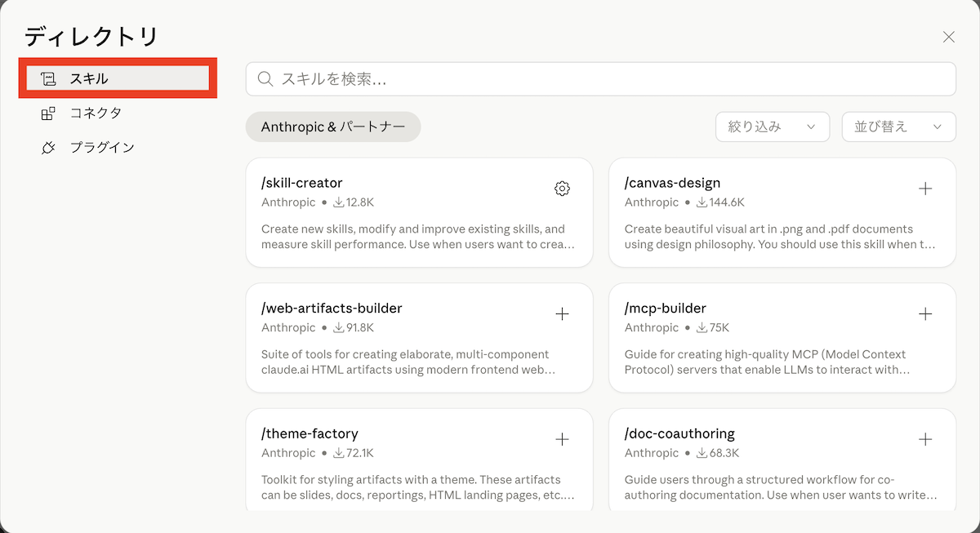
Task: Click the search magnifier icon
Action: pyautogui.click(x=265, y=79)
